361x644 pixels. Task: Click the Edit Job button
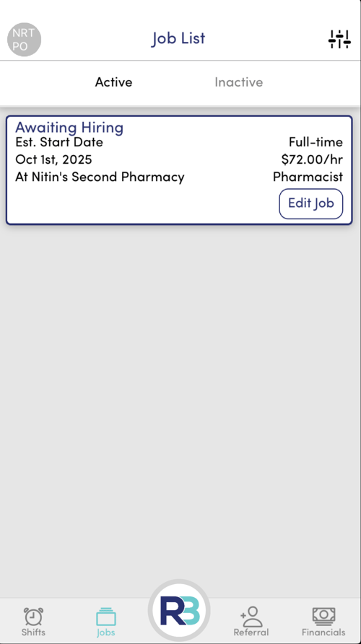point(311,203)
